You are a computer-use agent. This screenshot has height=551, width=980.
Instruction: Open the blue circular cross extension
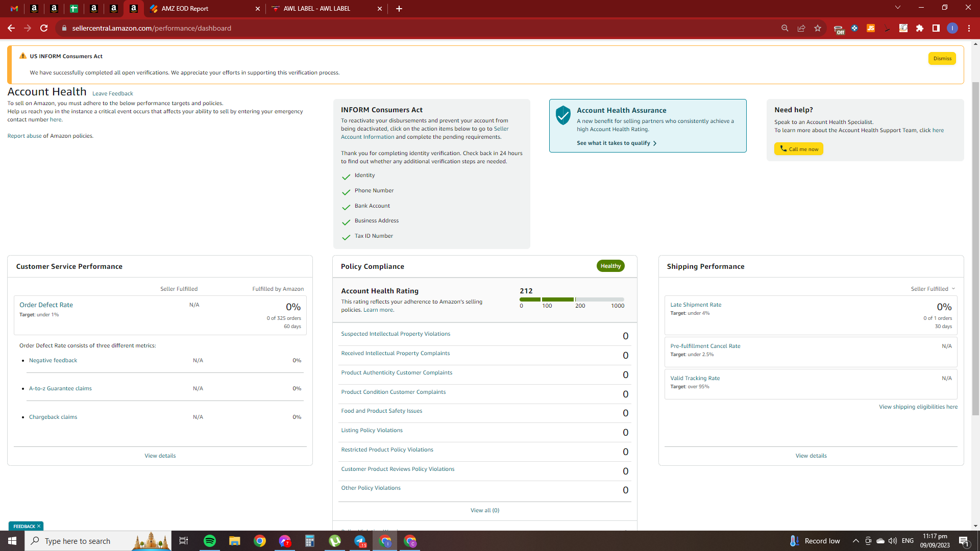tap(854, 28)
